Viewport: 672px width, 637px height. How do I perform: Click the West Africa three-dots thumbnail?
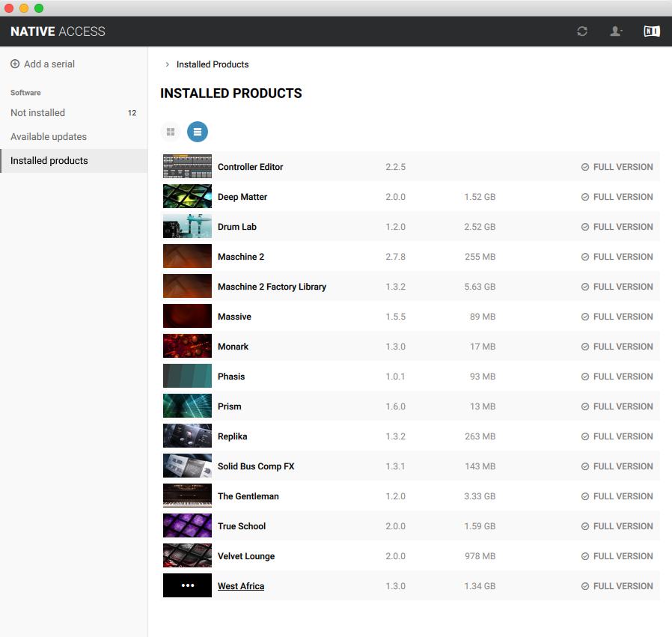tap(187, 585)
